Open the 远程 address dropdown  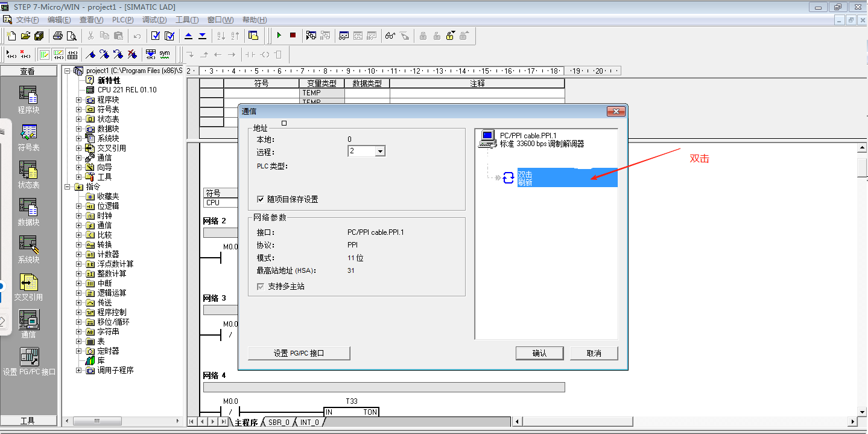(380, 152)
